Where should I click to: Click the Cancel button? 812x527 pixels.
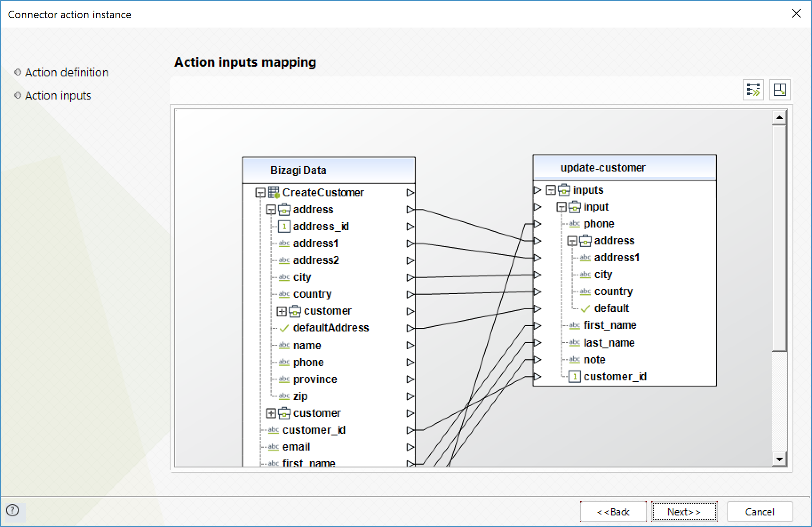coord(760,511)
